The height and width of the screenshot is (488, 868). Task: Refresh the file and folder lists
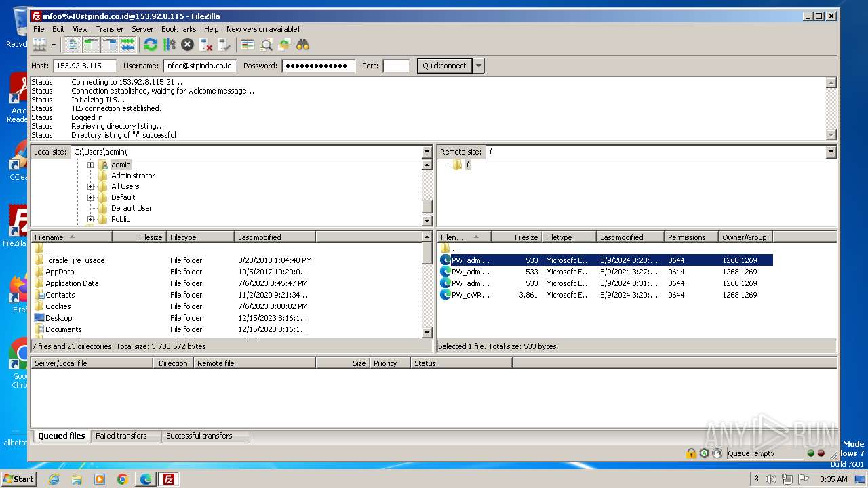coord(151,45)
